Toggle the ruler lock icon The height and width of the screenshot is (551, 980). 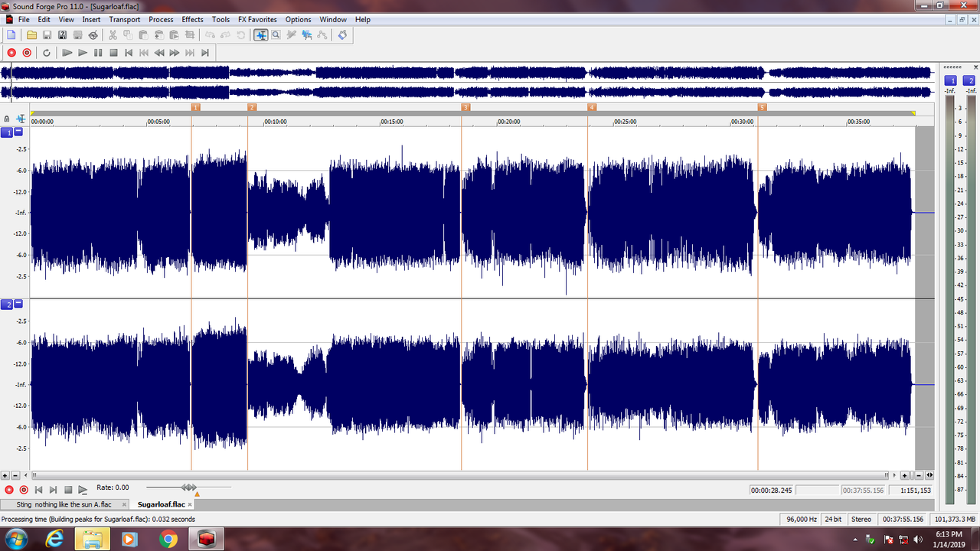click(x=7, y=119)
